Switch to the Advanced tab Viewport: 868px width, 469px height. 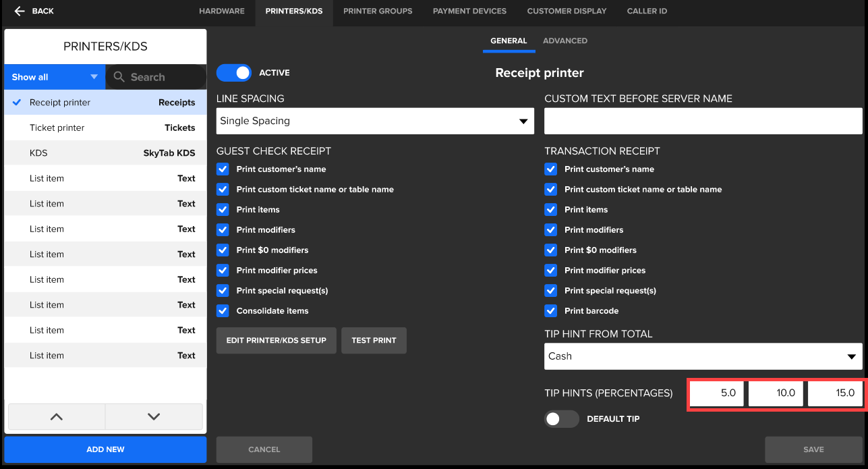click(x=565, y=41)
